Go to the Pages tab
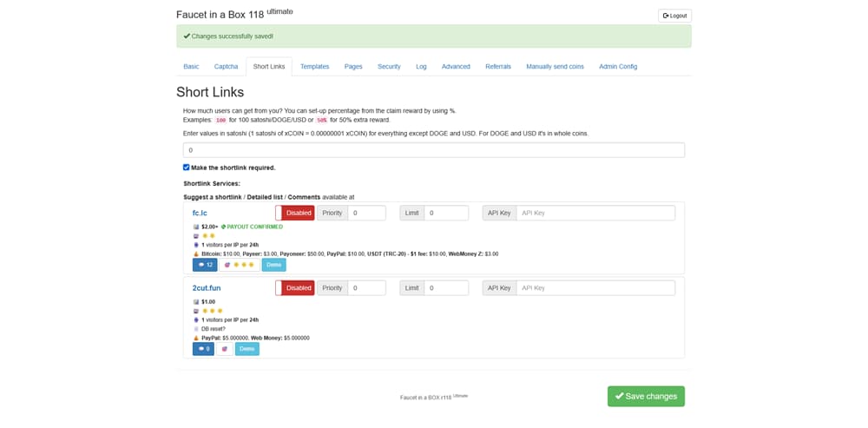The width and height of the screenshot is (868, 428). pyautogui.click(x=353, y=67)
